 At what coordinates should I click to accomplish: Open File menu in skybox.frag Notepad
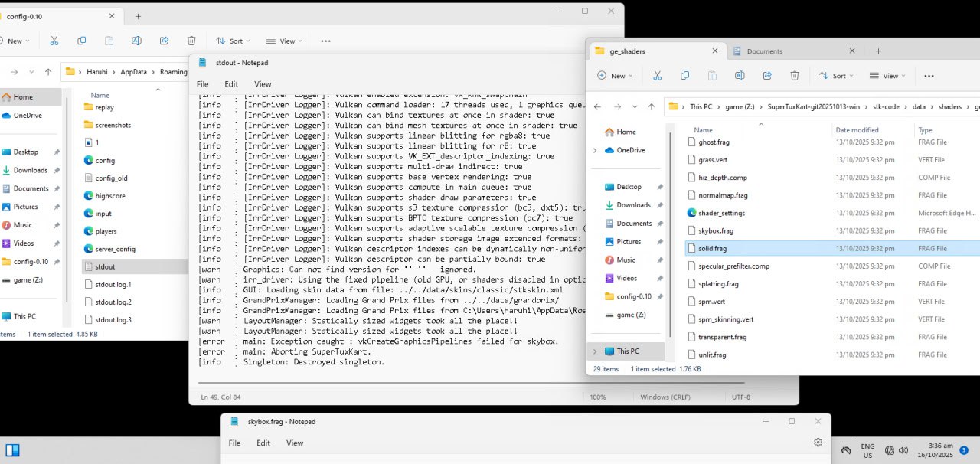(x=234, y=443)
